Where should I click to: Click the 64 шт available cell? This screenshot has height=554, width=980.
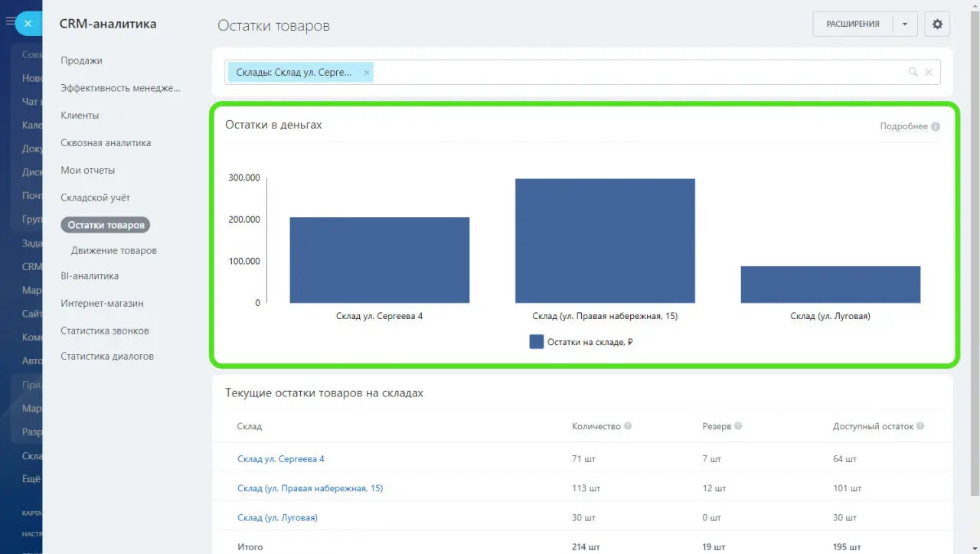tap(844, 459)
